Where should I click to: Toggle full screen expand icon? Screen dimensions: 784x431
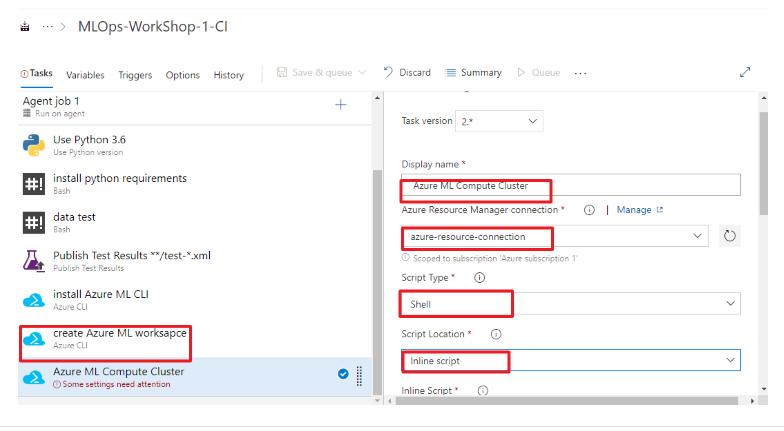click(x=745, y=72)
